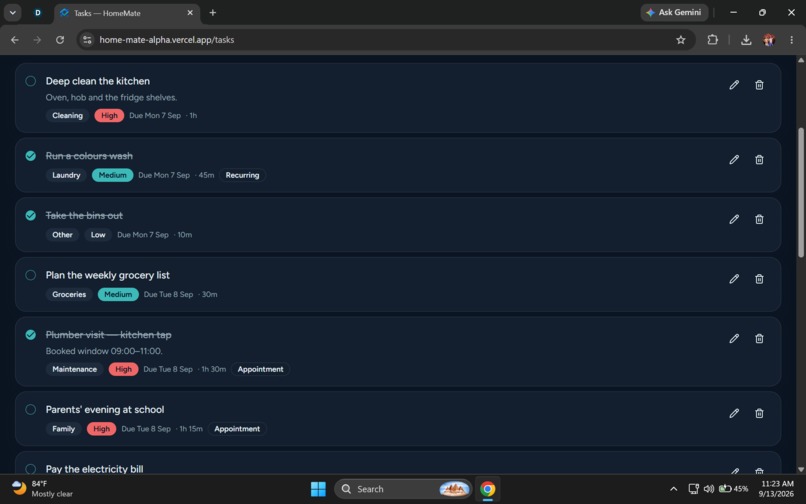Edit the Plan the weekly grocery list task
The image size is (806, 504).
[734, 279]
